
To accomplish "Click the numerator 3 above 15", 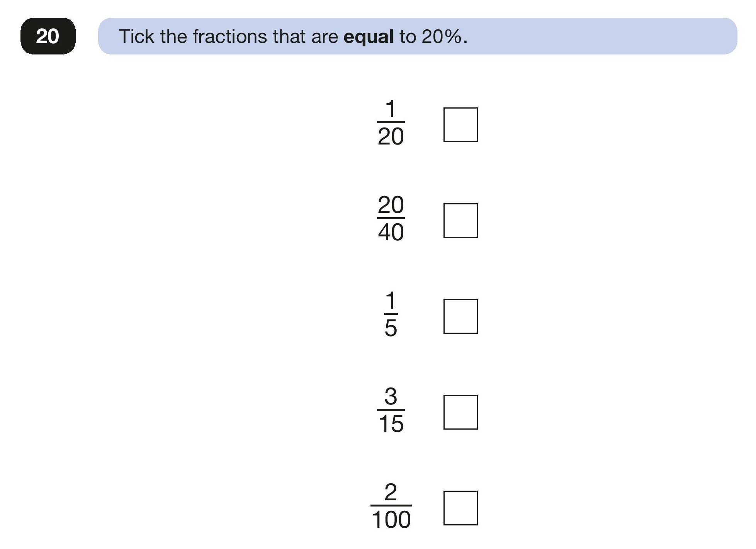I will coord(391,396).
